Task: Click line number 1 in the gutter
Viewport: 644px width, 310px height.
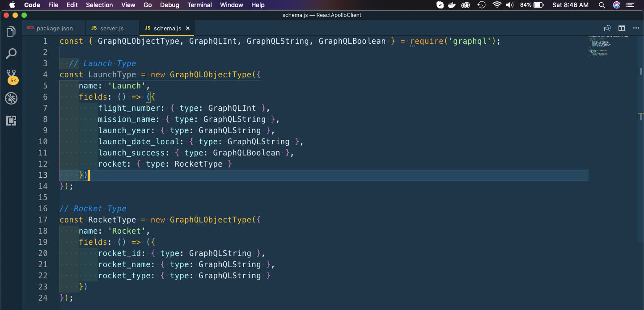Action: pos(45,41)
